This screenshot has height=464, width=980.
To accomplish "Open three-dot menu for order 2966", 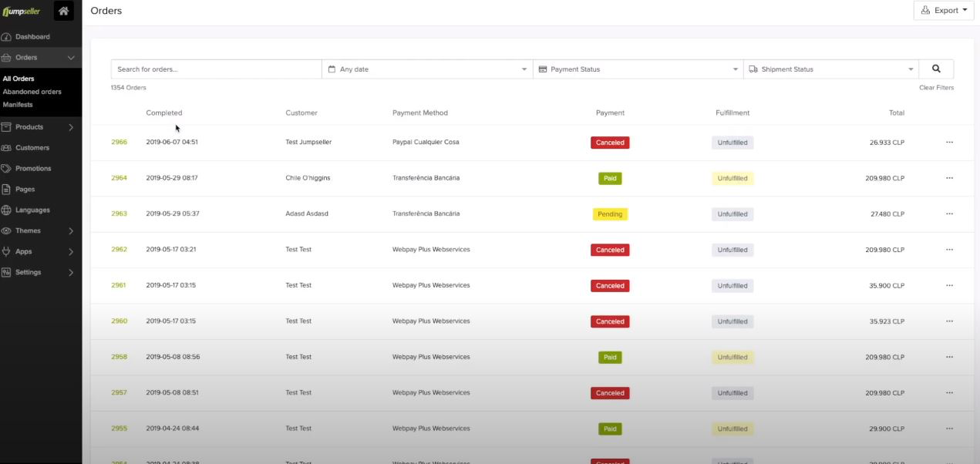I will point(949,143).
